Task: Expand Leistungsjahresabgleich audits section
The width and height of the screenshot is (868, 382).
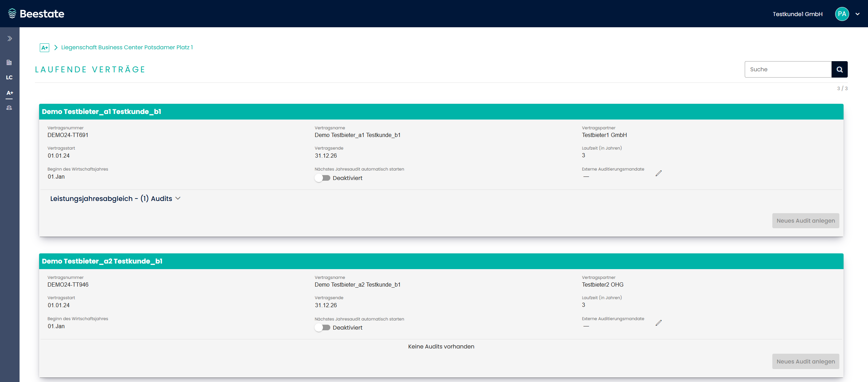Action: coord(115,199)
